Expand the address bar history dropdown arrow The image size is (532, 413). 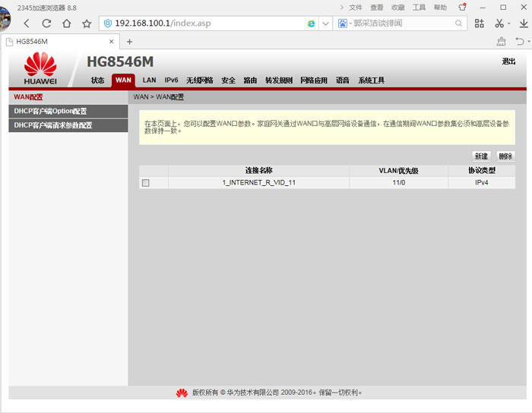tap(325, 24)
